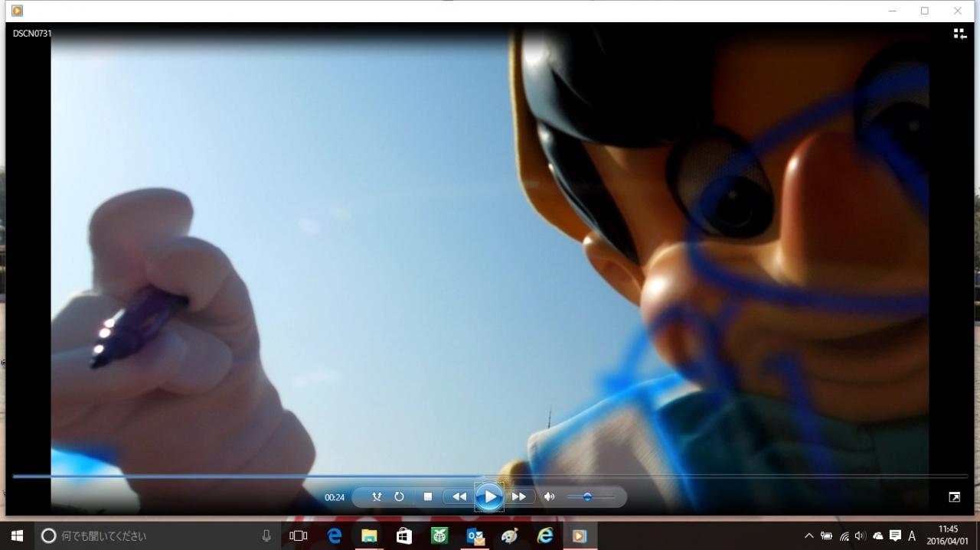Close the media player window
980x550 pixels.
(x=957, y=11)
